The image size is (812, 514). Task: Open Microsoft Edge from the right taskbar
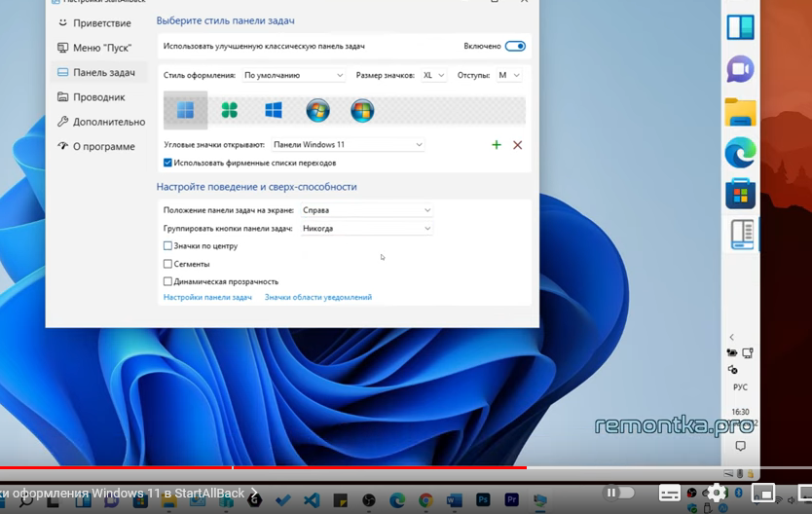(x=740, y=153)
